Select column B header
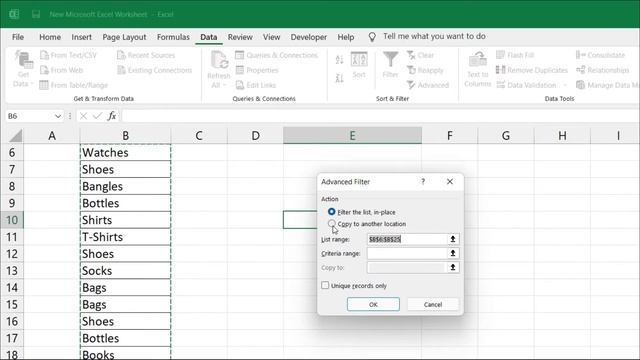Screen dimensions: 640x360 click(x=125, y=136)
